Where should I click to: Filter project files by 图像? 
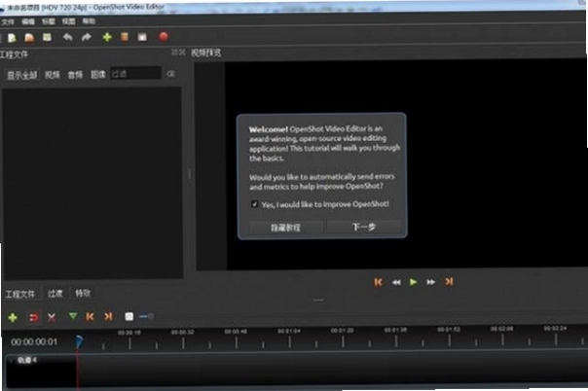(x=98, y=75)
